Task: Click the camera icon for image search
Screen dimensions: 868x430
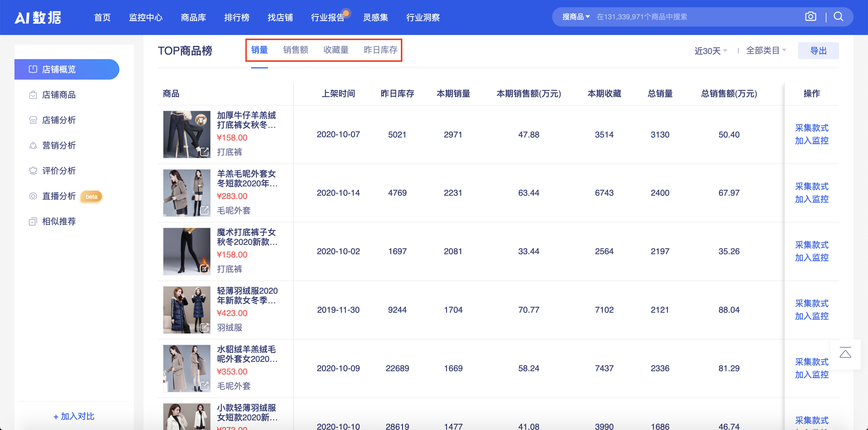Action: pos(811,16)
